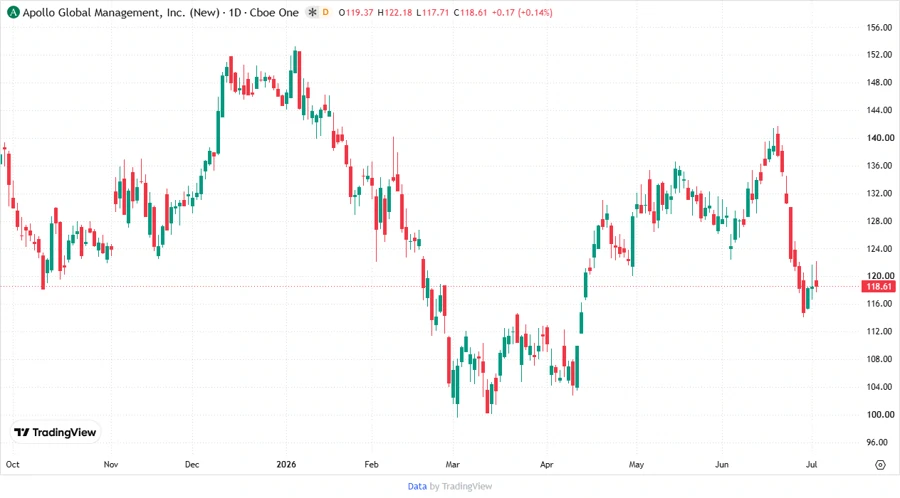
Task: Click the Apr label on time axis
Action: coord(546,464)
